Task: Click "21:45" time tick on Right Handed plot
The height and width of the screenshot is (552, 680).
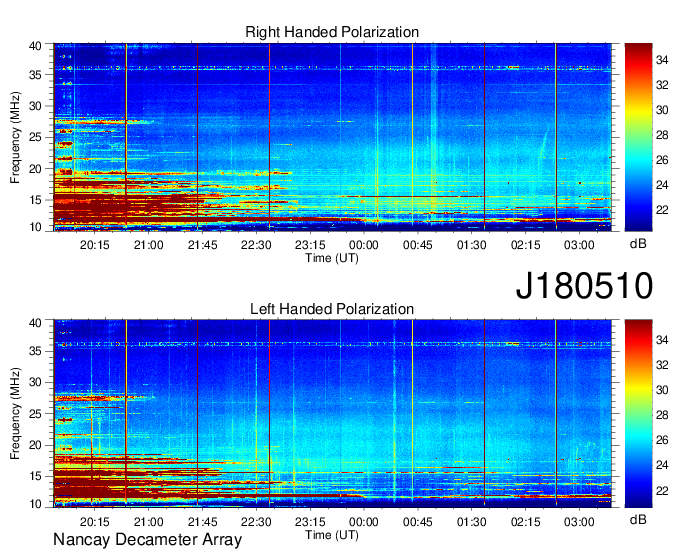Action: [203, 245]
